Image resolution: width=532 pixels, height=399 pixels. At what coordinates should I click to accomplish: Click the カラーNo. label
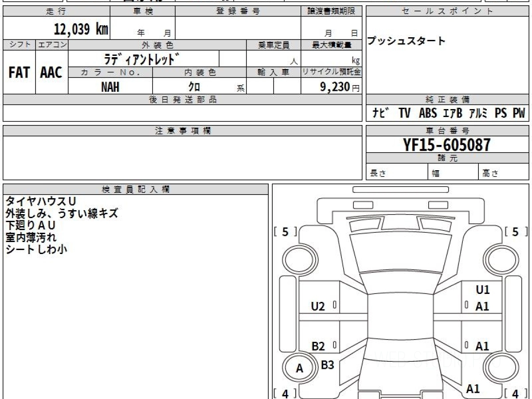point(110,72)
